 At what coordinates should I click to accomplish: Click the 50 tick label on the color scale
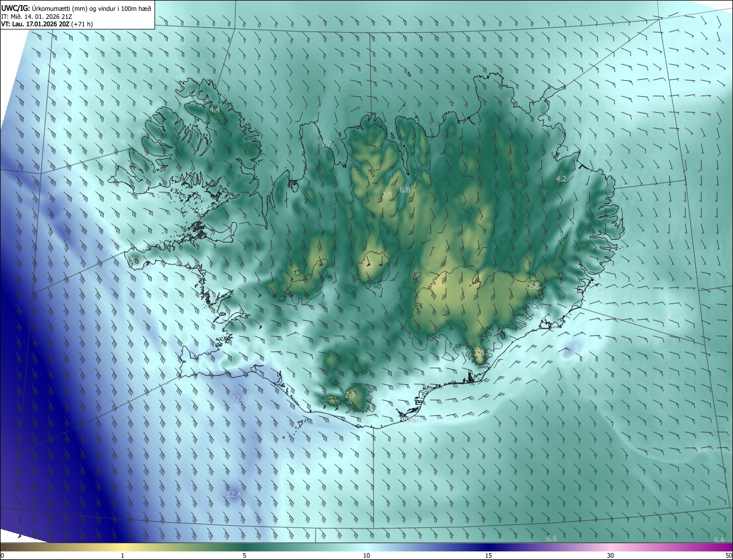(728, 556)
